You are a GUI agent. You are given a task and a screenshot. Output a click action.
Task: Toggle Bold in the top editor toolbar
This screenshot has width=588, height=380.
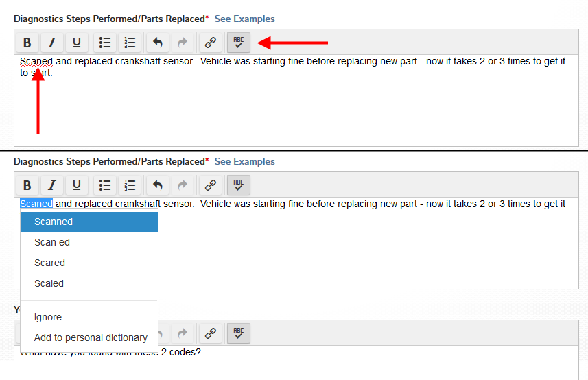pos(27,43)
